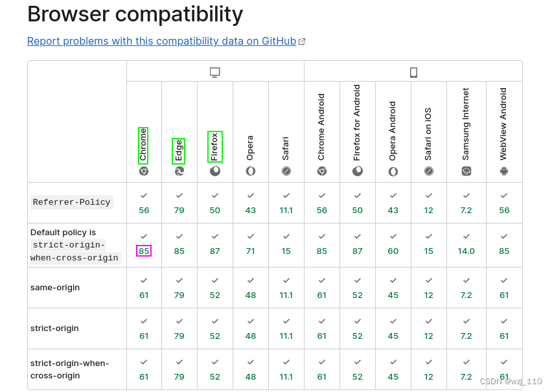Click the Opera Android browser icon
552x392 pixels.
point(393,171)
